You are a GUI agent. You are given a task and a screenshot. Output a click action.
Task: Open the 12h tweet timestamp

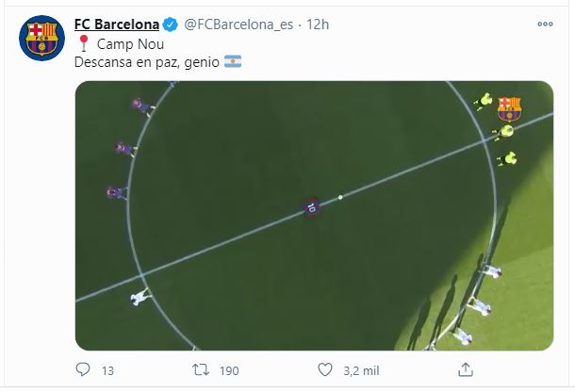tap(318, 24)
